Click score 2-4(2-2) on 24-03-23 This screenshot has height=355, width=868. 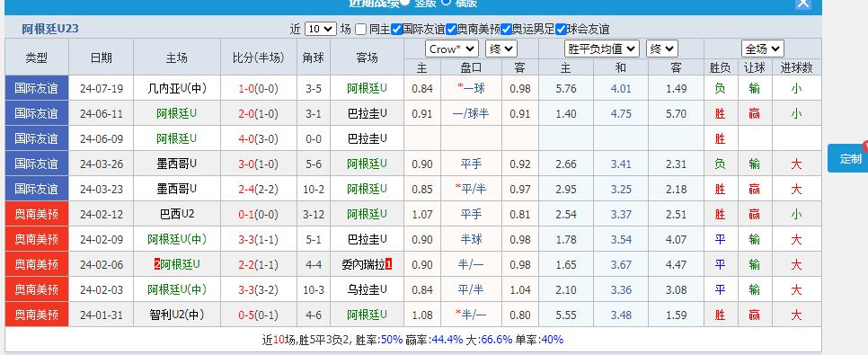pos(259,190)
